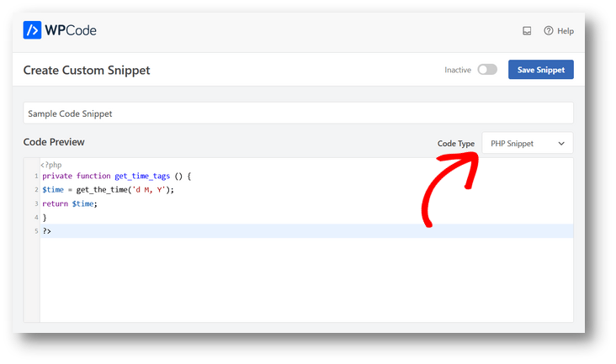Click the return $time statement line
The width and height of the screenshot is (616, 364).
(70, 203)
